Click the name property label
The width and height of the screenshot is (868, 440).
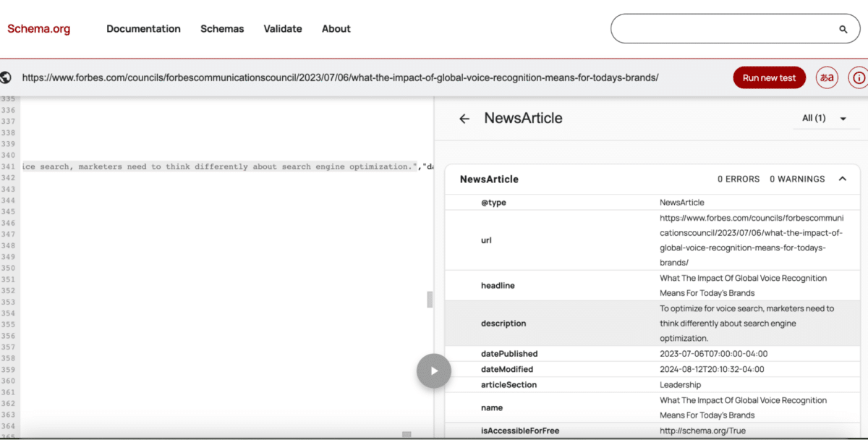point(491,408)
